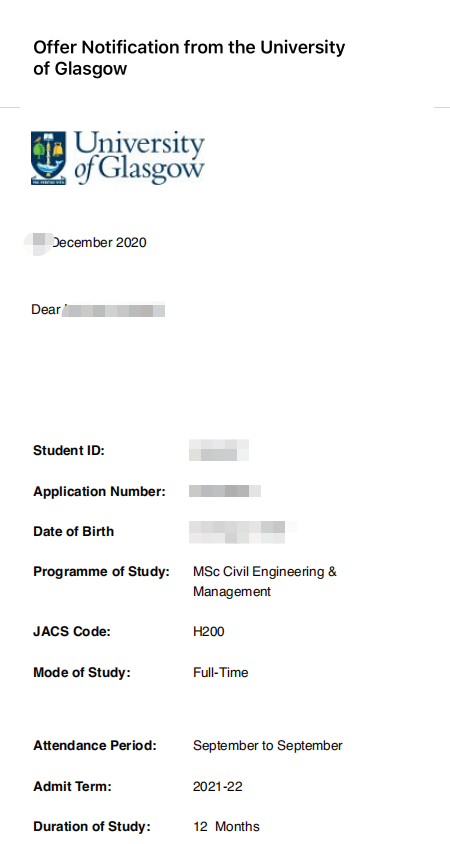This screenshot has width=450, height=844.
Task: Click the Attendance Period label
Action: click(95, 745)
